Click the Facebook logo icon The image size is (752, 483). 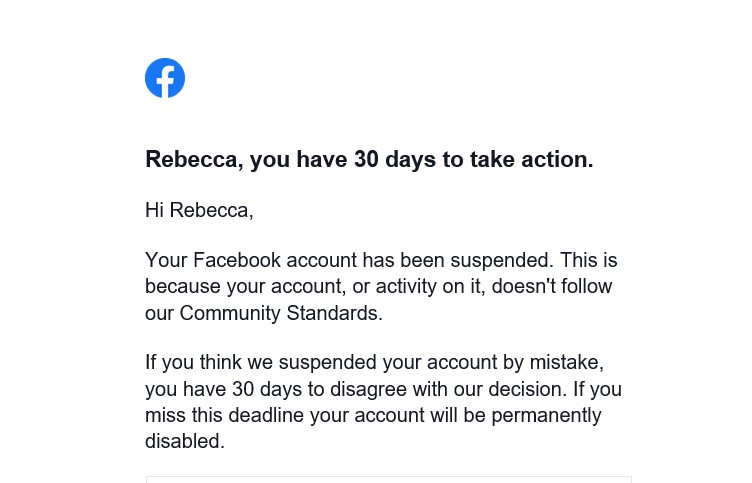point(165,78)
